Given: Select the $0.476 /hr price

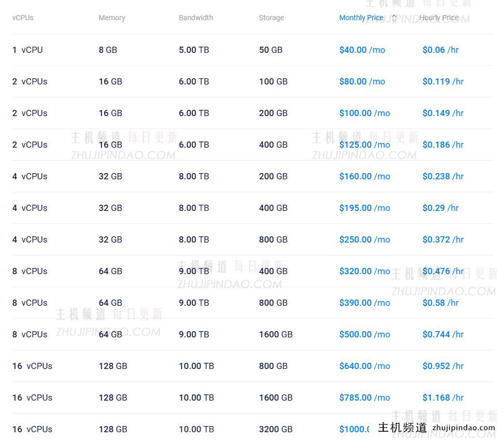Looking at the screenshot, I should pyautogui.click(x=443, y=272).
